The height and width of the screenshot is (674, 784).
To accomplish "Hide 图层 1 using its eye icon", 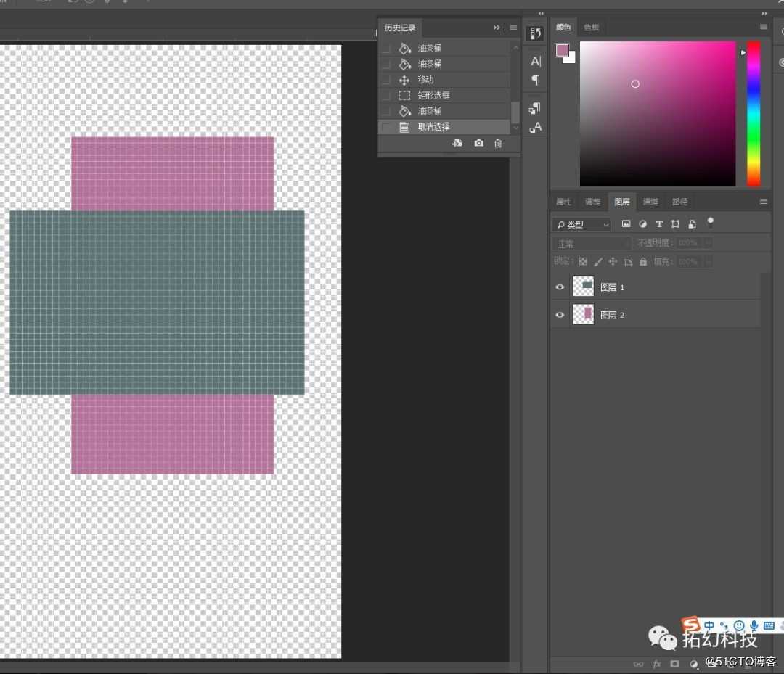I will click(x=560, y=287).
